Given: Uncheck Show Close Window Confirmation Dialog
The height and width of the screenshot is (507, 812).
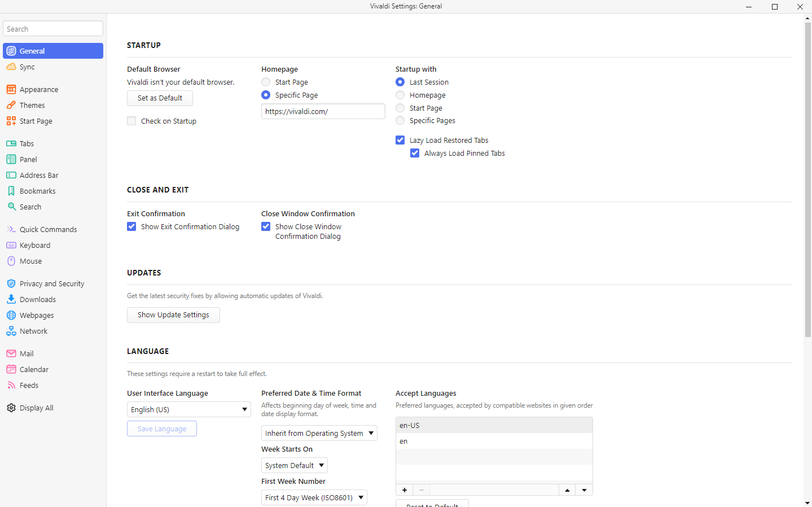Looking at the screenshot, I should [x=266, y=226].
